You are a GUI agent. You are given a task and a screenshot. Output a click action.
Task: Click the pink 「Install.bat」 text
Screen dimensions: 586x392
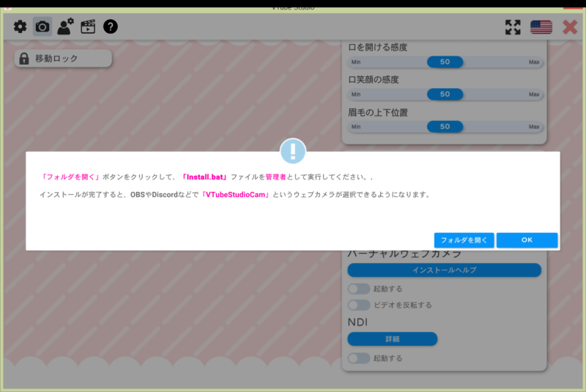coord(205,177)
